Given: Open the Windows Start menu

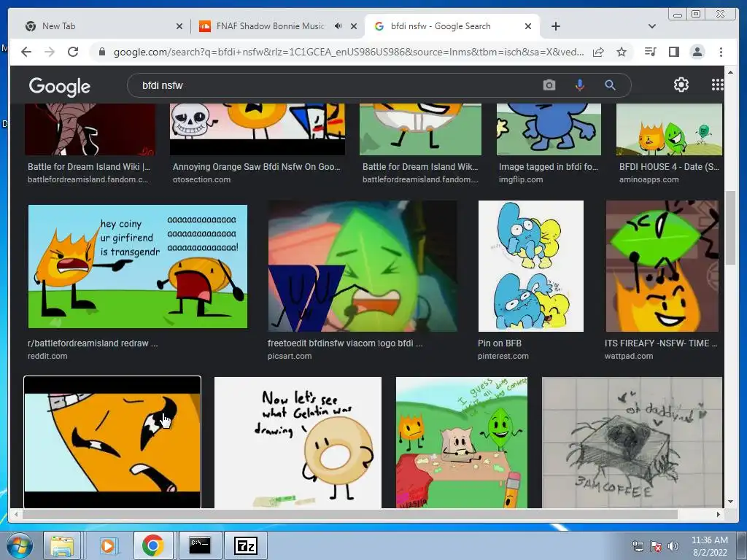Looking at the screenshot, I should click(x=19, y=545).
